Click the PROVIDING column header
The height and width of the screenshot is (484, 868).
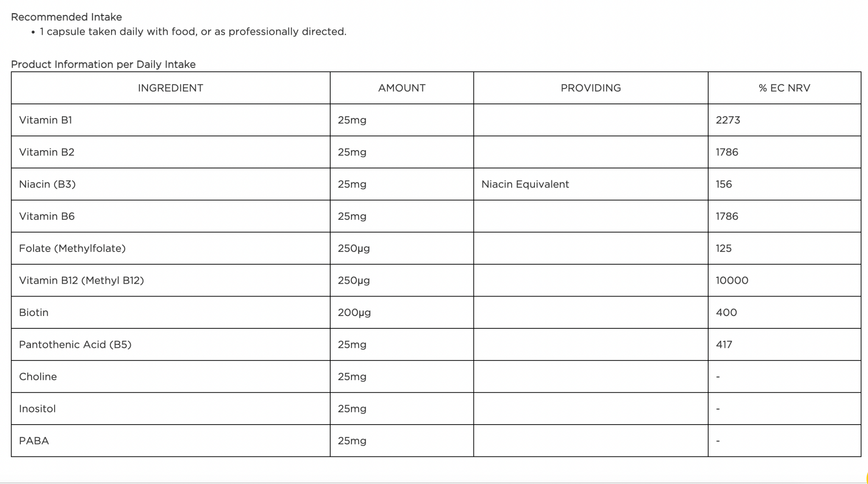pos(590,88)
